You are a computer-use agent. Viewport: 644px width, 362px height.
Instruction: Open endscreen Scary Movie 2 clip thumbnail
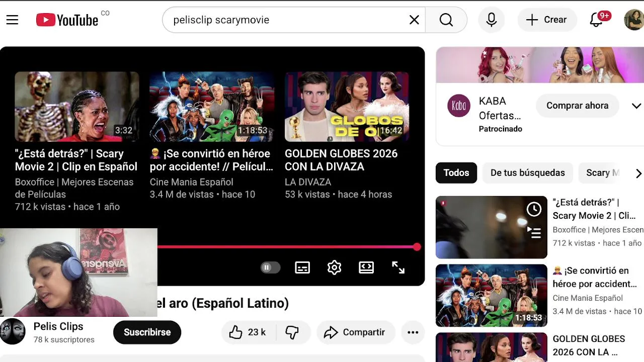pos(77,107)
